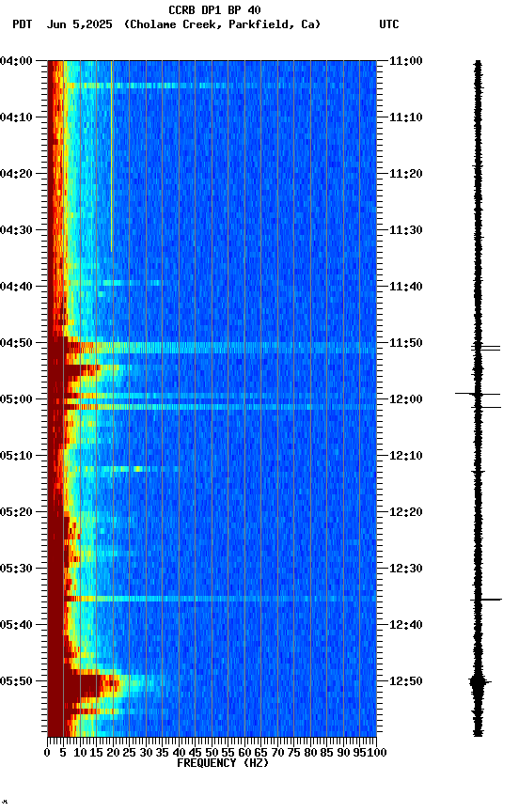Click the PDT timezone label
519x812 pixels.
[23, 24]
